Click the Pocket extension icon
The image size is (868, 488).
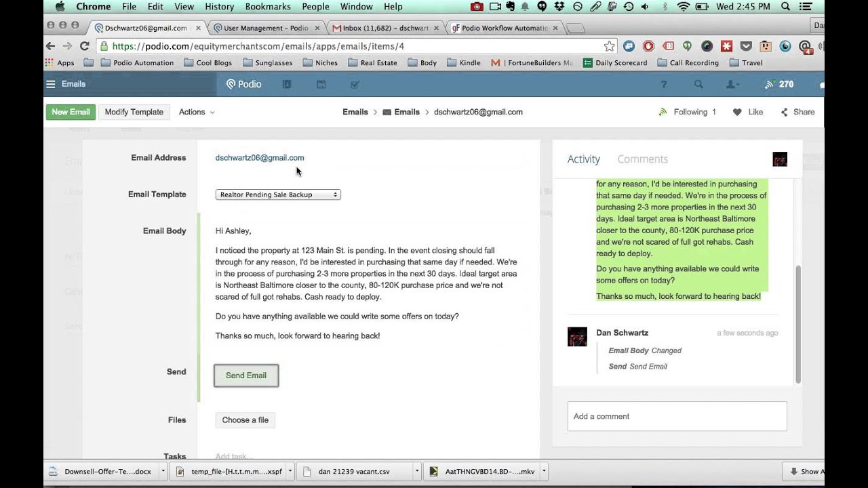pyautogui.click(x=746, y=46)
